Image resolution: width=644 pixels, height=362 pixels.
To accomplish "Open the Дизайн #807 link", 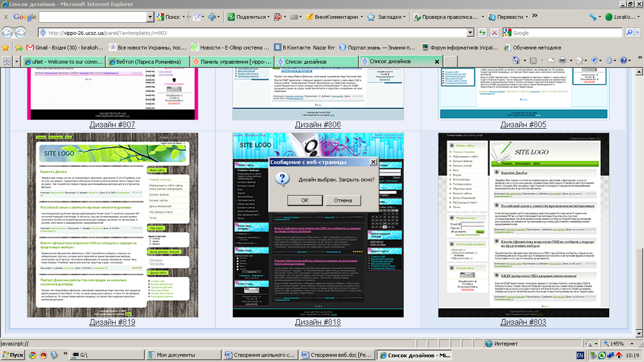I will (112, 125).
